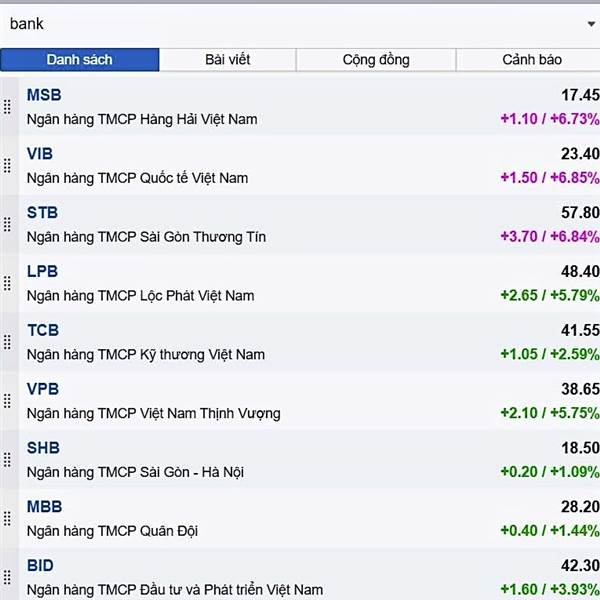Screen dimensions: 600x600
Task: Open the STB ticker symbol
Action: 42,213
